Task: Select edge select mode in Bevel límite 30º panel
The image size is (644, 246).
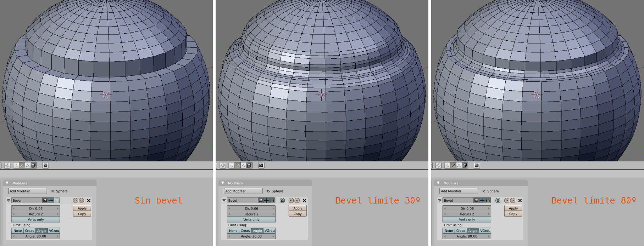Action: pos(238,165)
